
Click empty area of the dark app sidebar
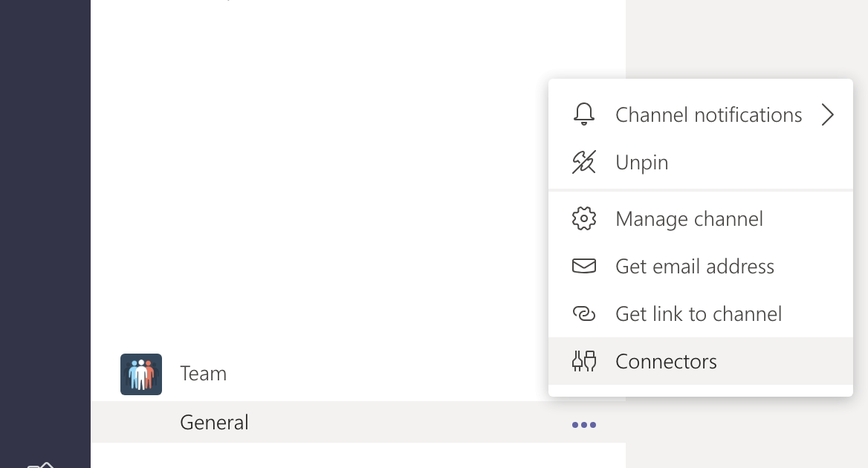pos(45,221)
